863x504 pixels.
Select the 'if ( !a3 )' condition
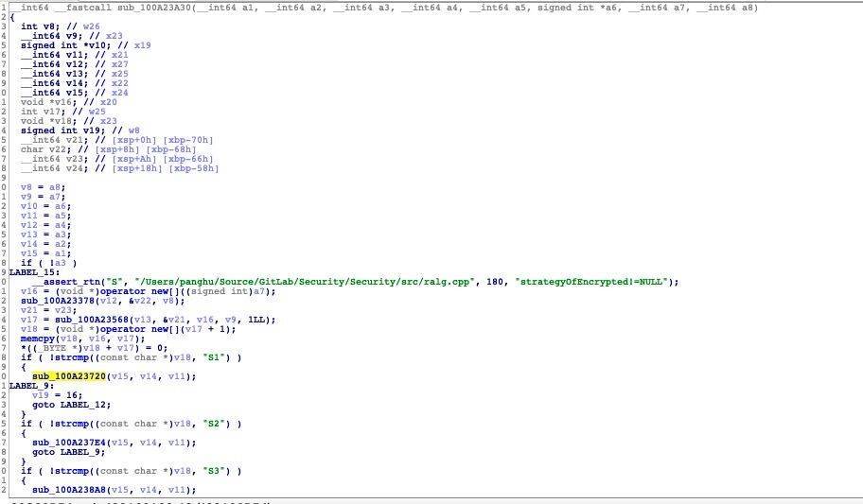pos(48,263)
